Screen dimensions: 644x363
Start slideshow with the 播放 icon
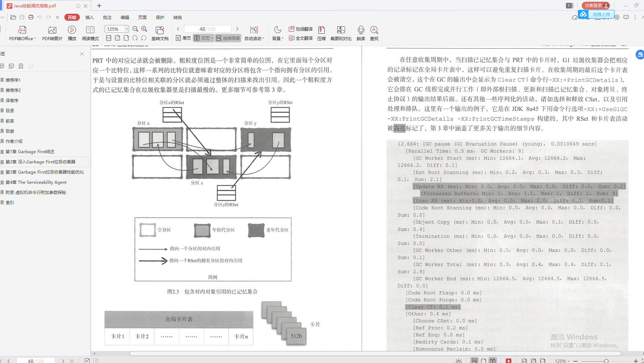click(x=72, y=30)
